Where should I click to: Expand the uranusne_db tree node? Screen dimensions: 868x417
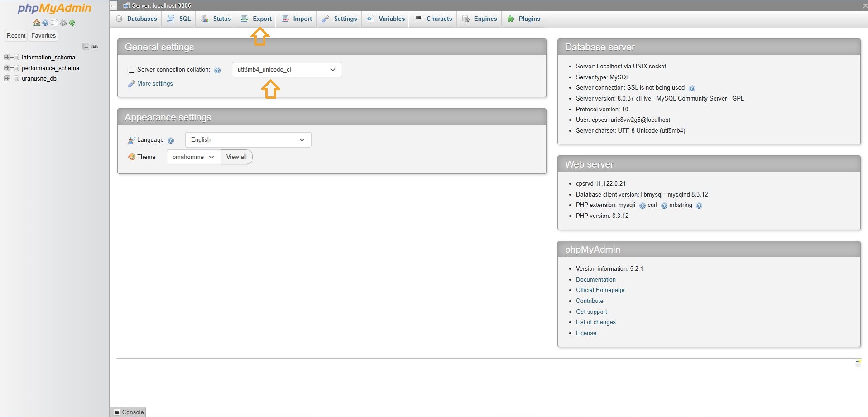(x=7, y=78)
